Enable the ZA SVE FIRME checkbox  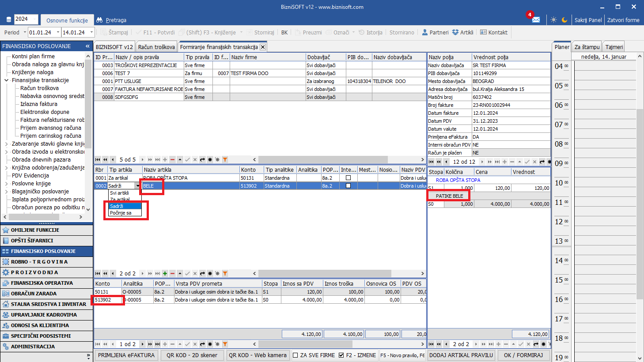[295, 355]
